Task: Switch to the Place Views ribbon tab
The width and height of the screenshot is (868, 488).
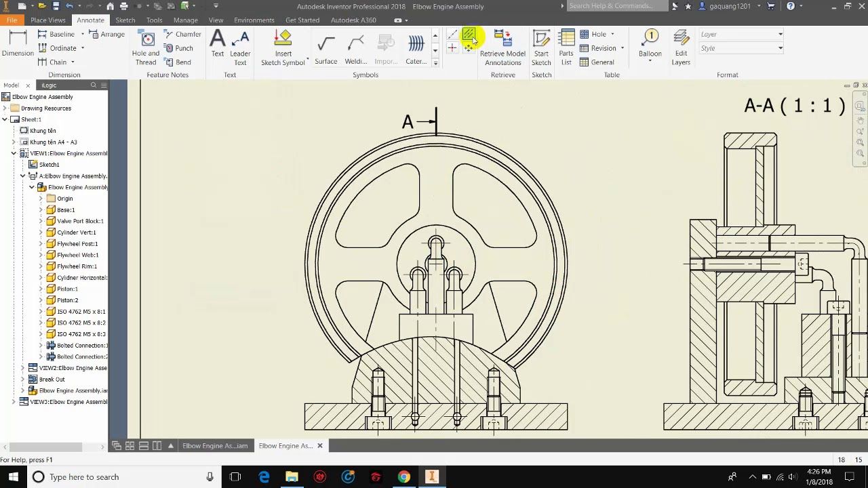Action: pyautogui.click(x=47, y=20)
